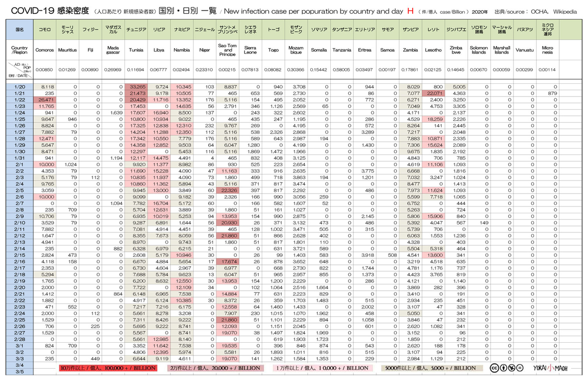Select the Samoa column header

(x=387, y=50)
